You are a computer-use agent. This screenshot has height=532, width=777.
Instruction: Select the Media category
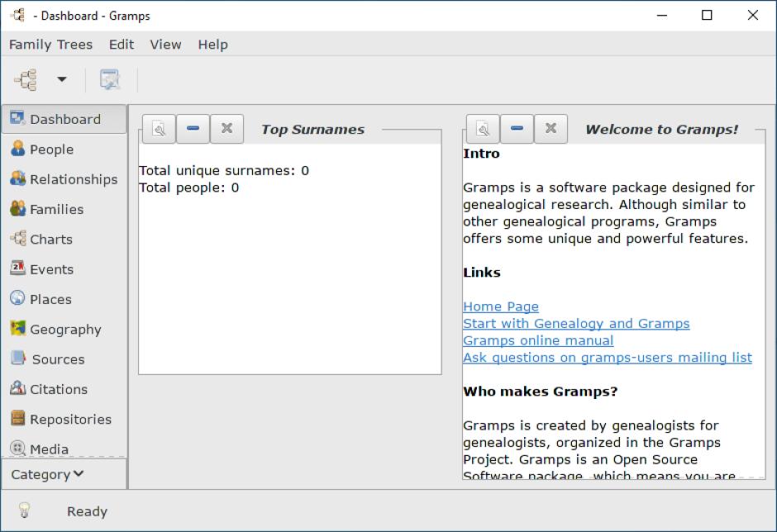coord(64,447)
